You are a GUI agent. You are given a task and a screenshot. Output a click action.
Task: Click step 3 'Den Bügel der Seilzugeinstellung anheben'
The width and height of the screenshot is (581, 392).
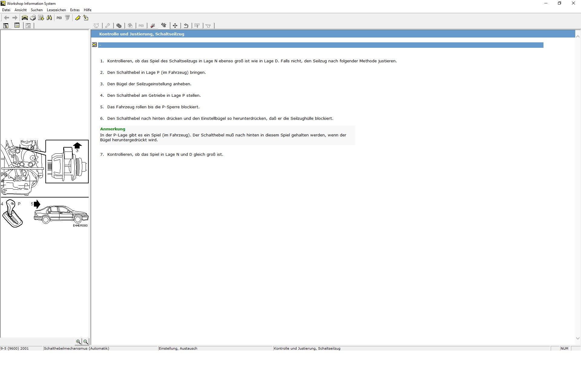(x=149, y=84)
